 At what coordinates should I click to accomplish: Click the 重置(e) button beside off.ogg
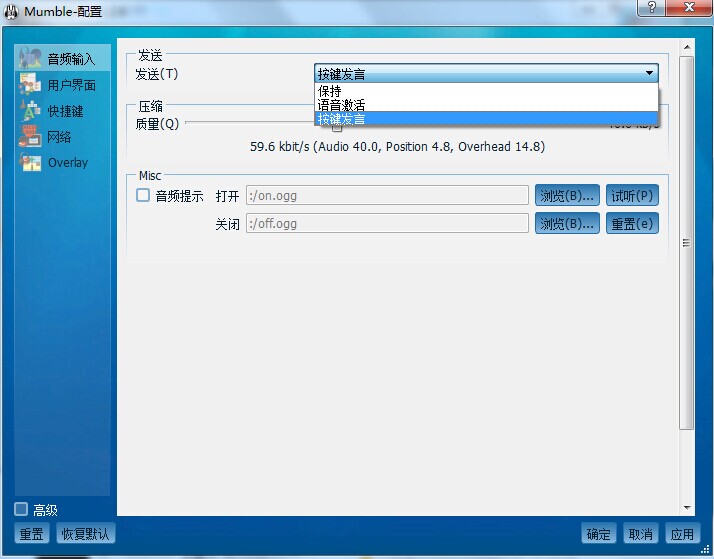(632, 224)
